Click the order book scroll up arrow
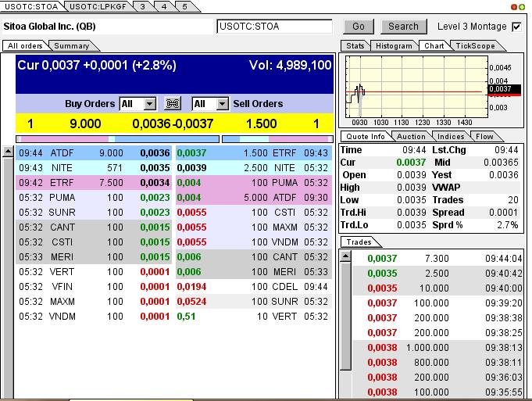The height and width of the screenshot is (401, 532). tap(8, 152)
